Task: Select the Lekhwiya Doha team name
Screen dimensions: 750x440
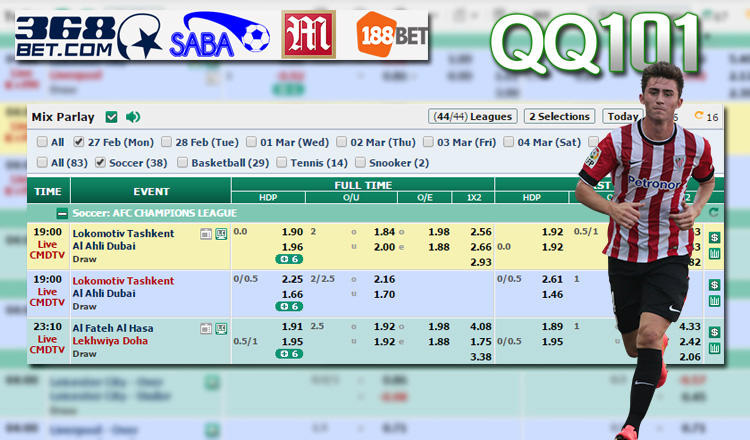Action: 110,341
